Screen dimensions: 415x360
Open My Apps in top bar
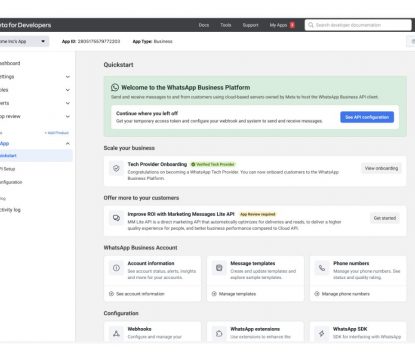tap(278, 25)
